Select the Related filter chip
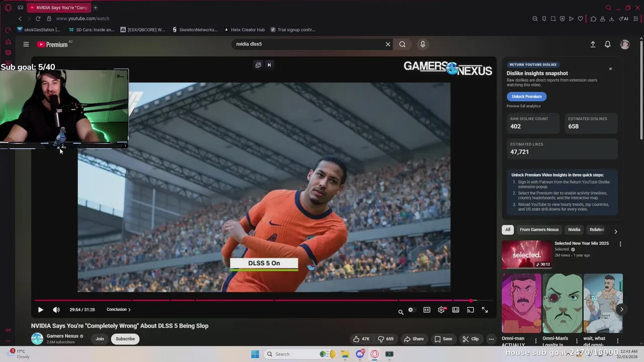The height and width of the screenshot is (362, 644). click(x=597, y=230)
